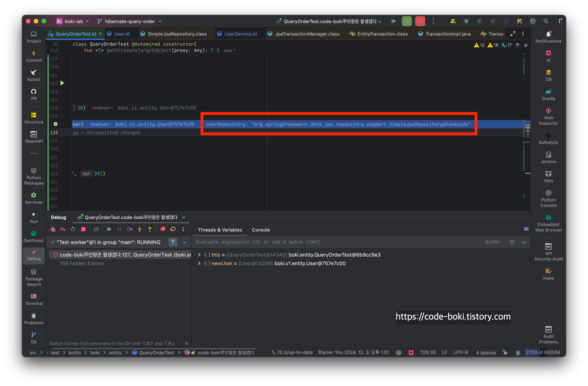
Task: Click the Step Into arrow icon
Action: pos(140,229)
